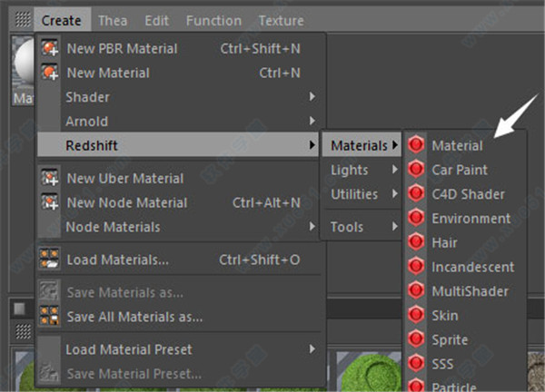Select the red Car Paint material icon
The width and height of the screenshot is (545, 392).
click(416, 170)
